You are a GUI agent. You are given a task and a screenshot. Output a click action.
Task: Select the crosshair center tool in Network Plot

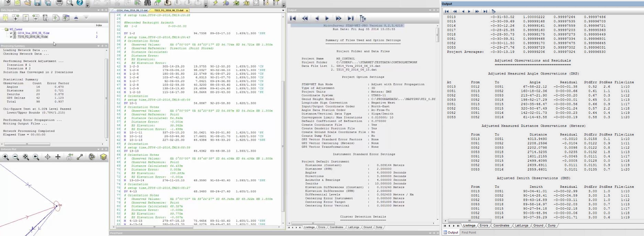(x=48, y=157)
